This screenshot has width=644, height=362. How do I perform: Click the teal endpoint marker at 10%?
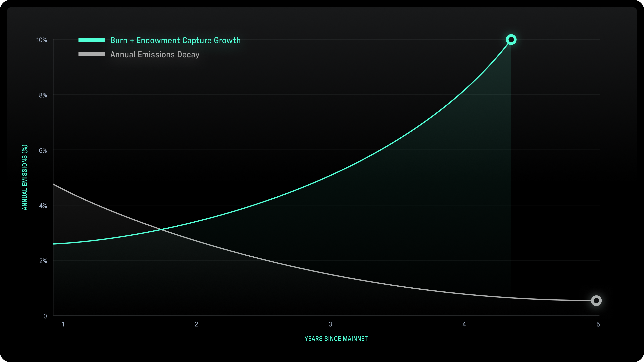(x=511, y=40)
